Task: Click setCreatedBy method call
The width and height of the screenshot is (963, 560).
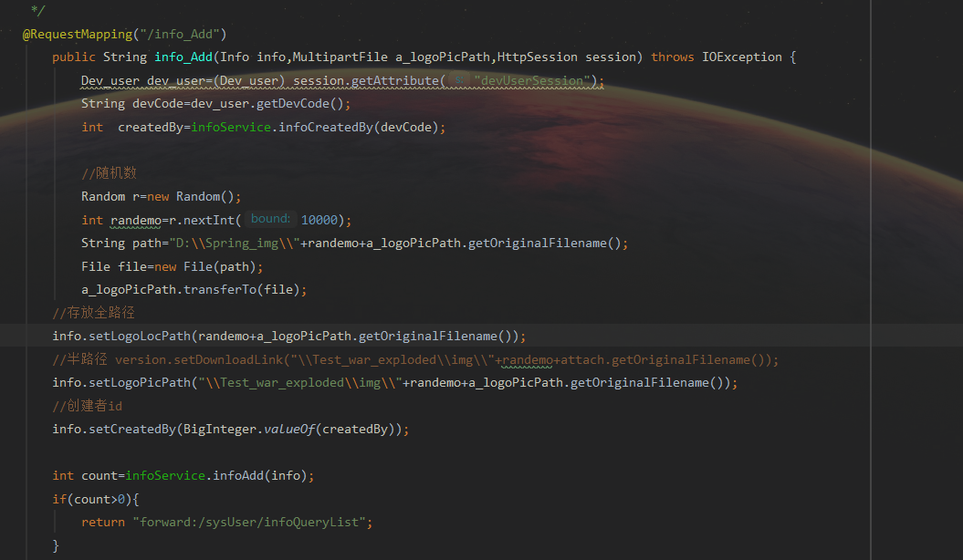Action: [132, 430]
